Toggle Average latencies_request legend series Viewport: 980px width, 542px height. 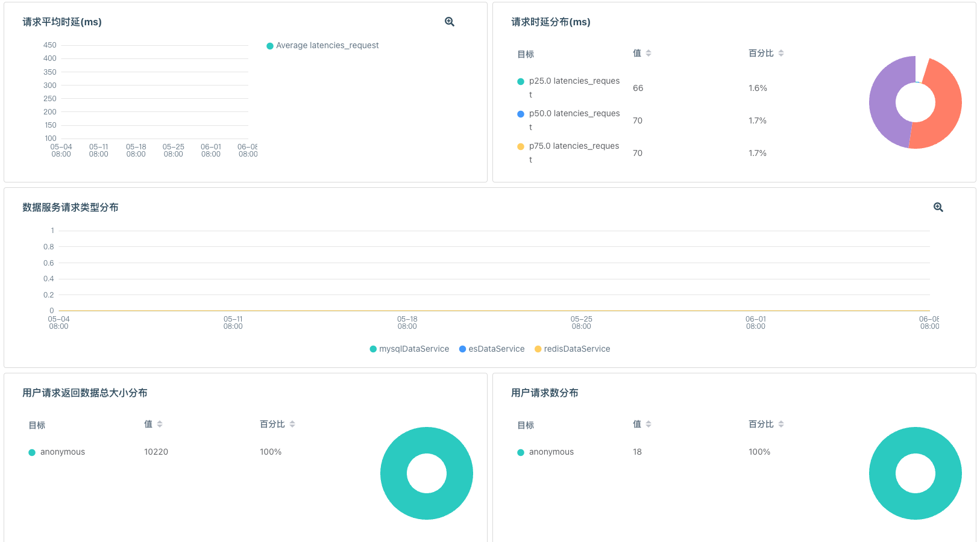322,46
